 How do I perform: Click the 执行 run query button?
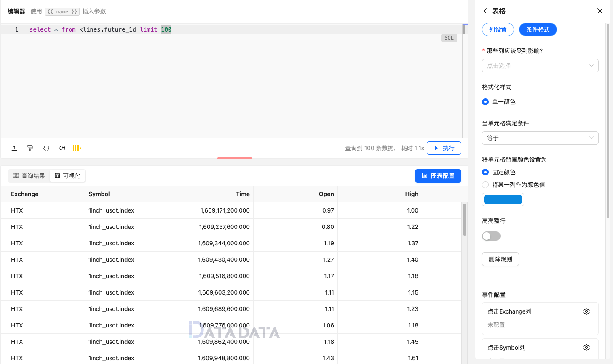(x=444, y=148)
